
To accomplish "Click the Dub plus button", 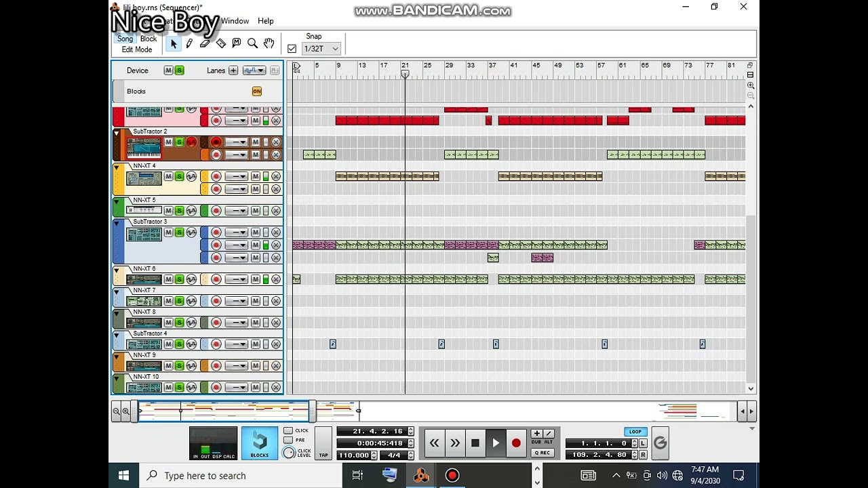I will tap(536, 434).
